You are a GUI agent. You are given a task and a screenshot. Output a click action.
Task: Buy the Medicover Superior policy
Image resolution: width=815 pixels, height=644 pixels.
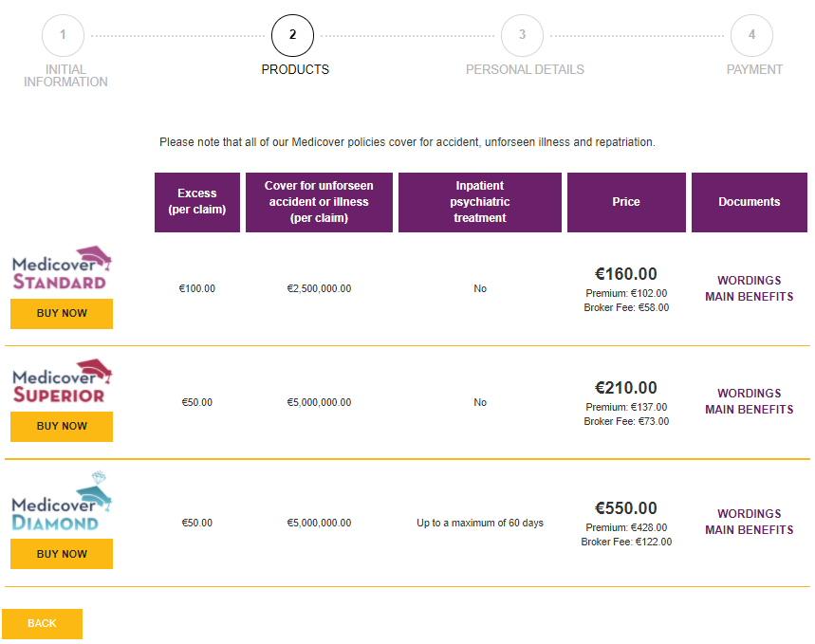click(x=62, y=427)
